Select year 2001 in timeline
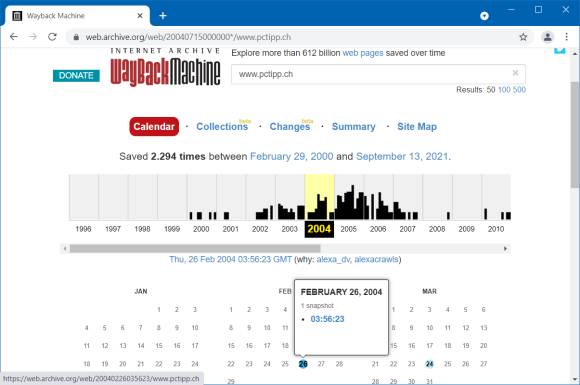 click(230, 229)
